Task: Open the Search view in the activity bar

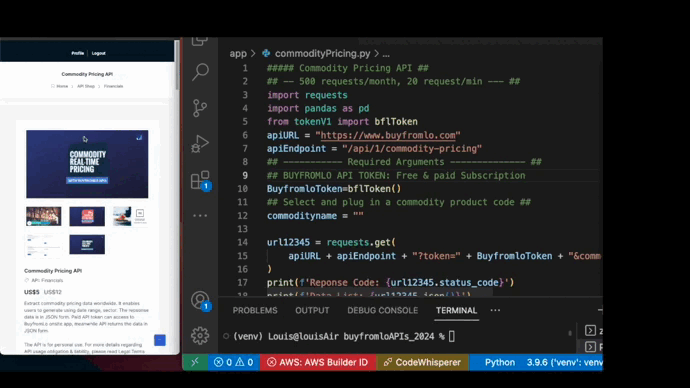Action: click(200, 72)
